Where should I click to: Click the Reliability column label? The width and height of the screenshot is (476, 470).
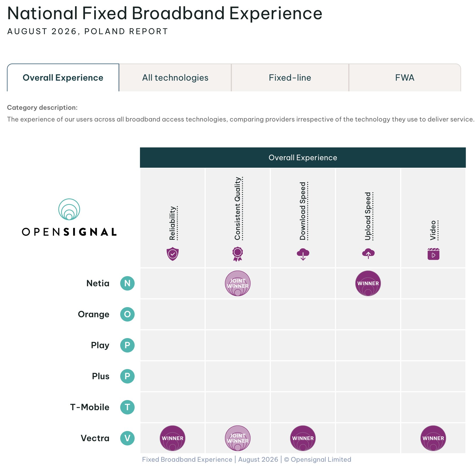[173, 223]
